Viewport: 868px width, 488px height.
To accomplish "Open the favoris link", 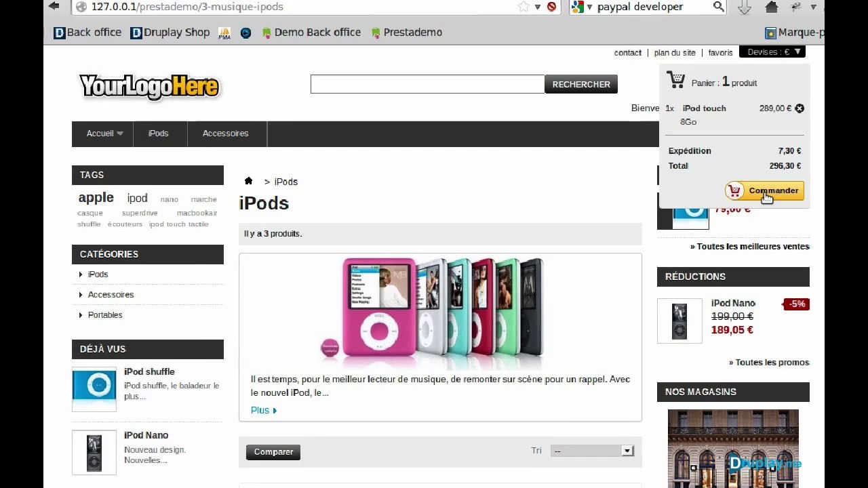I will pyautogui.click(x=720, y=53).
